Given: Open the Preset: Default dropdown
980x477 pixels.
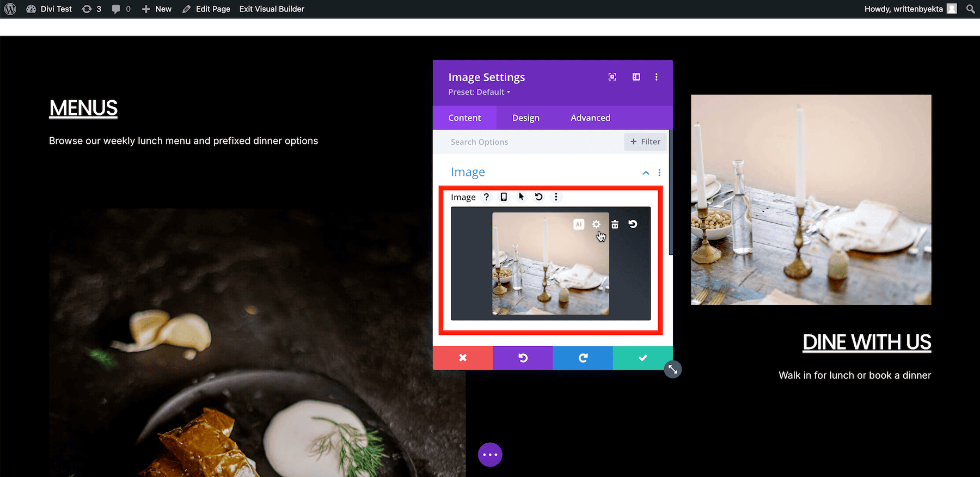Looking at the screenshot, I should (479, 92).
